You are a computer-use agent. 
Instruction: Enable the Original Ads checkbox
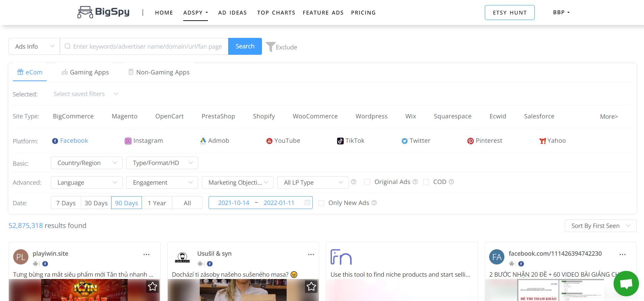coord(367,182)
